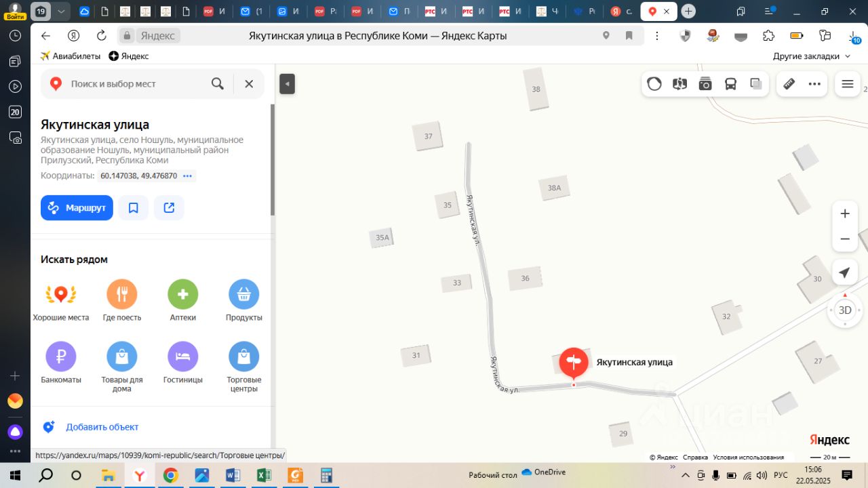This screenshot has width=868, height=488.
Task: Open more coordinate options with the three dots
Action: pos(188,176)
